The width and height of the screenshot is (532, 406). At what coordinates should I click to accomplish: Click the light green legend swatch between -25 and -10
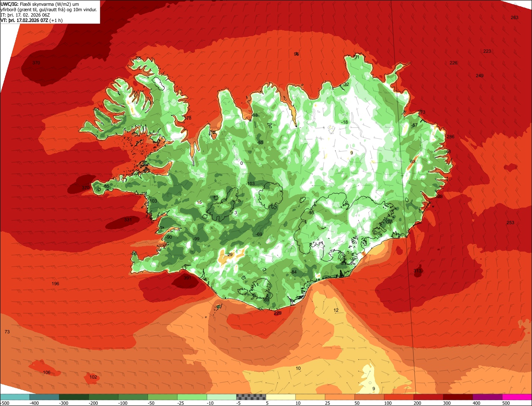[192, 397]
